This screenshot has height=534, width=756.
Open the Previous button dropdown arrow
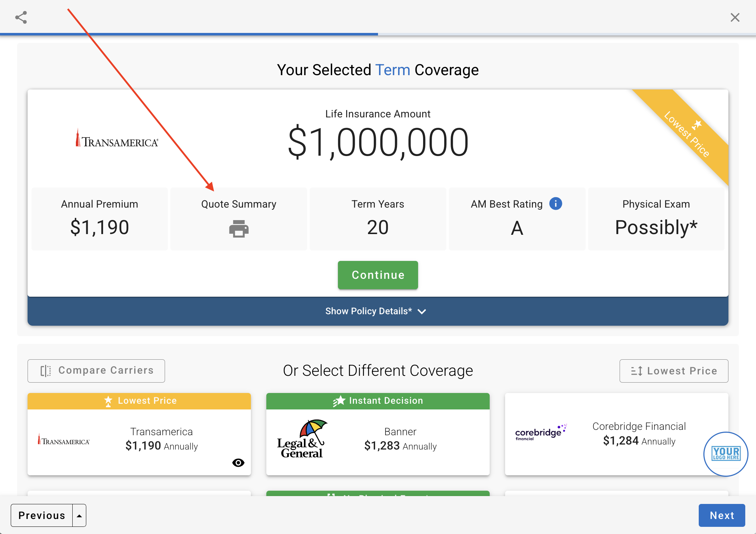tap(79, 515)
